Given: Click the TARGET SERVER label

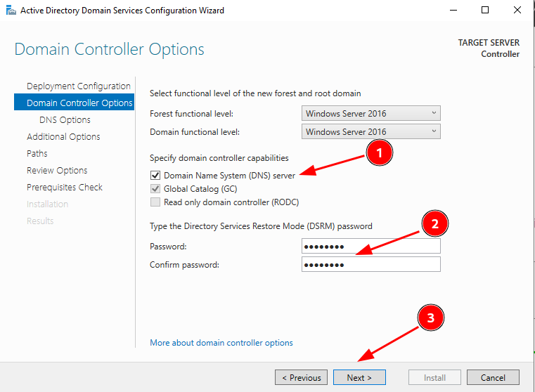Looking at the screenshot, I should click(x=489, y=43).
